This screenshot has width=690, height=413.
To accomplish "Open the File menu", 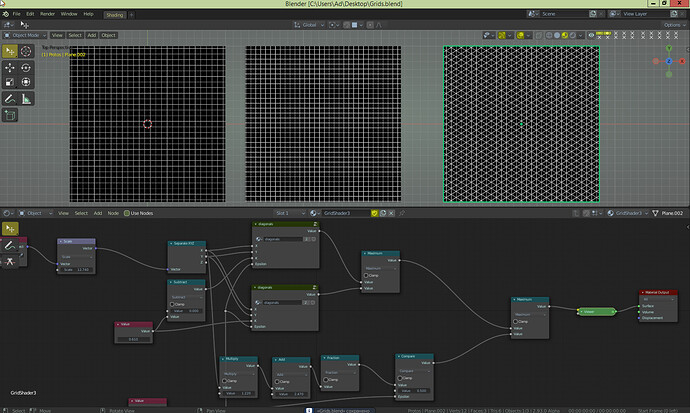I will tap(16, 14).
